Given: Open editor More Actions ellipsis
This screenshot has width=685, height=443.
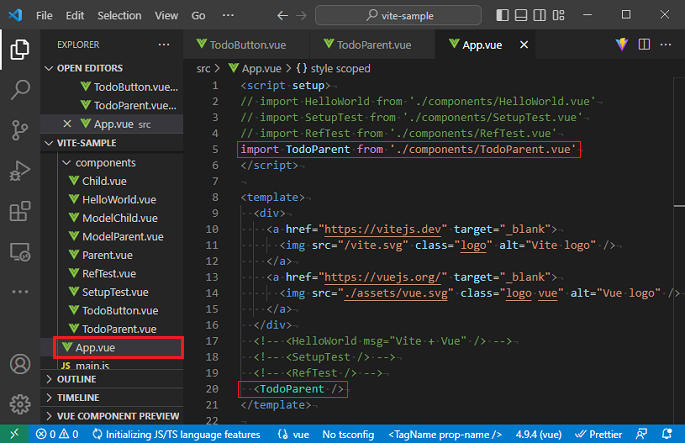Looking at the screenshot, I should click(665, 44).
